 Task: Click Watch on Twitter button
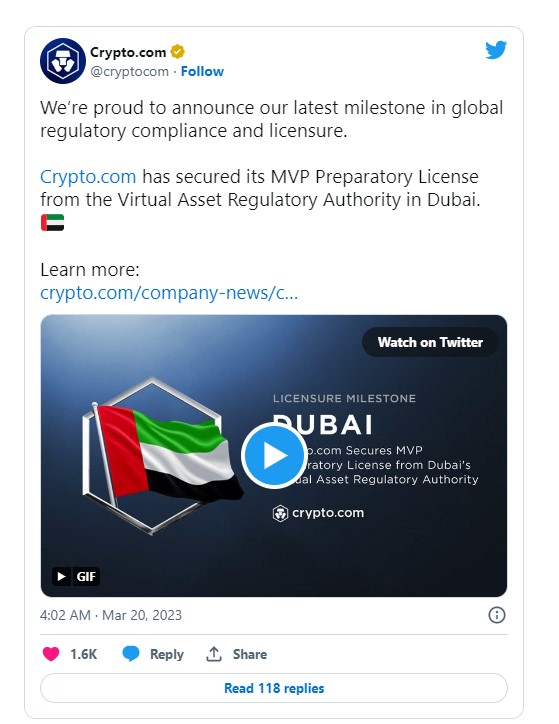[430, 342]
